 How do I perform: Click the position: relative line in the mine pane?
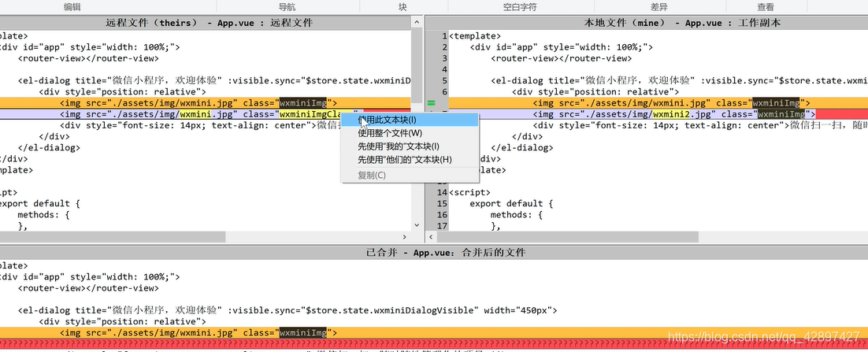coord(595,91)
